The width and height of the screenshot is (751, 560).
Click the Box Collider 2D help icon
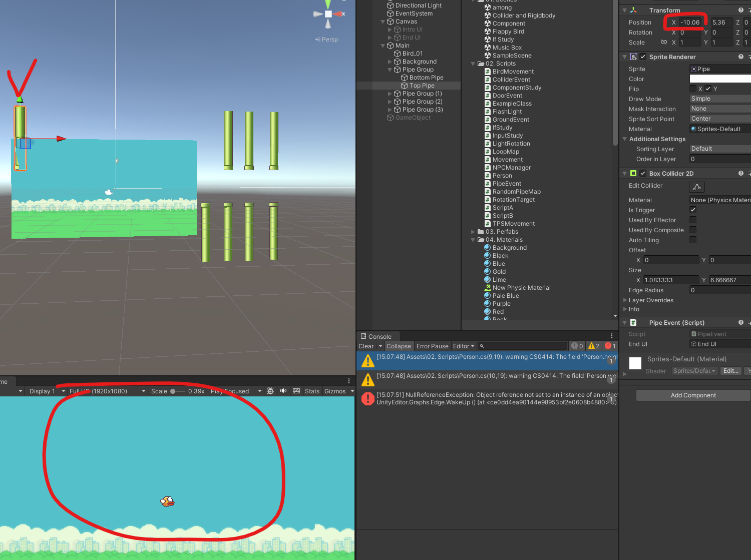[x=740, y=173]
